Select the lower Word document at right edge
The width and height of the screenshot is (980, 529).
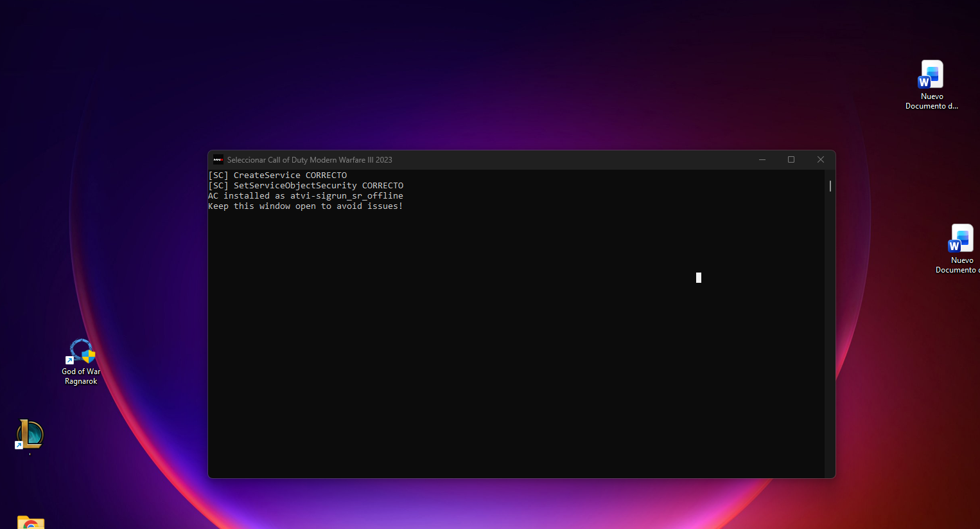point(961,238)
